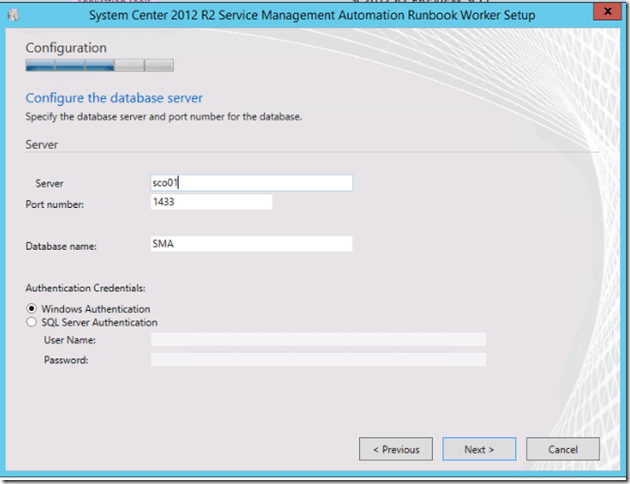Select Windows Authentication radio button

(x=33, y=309)
